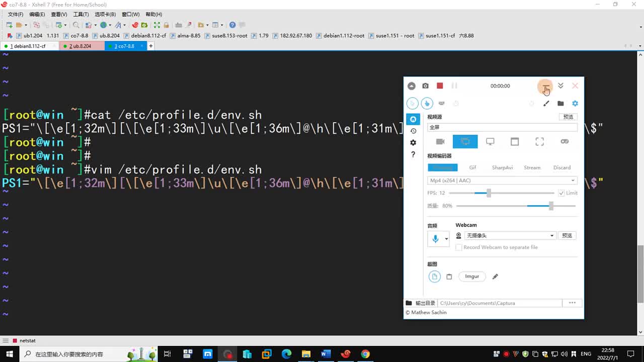
Task: Open the brush drawing tool in Captura
Action: 546,104
